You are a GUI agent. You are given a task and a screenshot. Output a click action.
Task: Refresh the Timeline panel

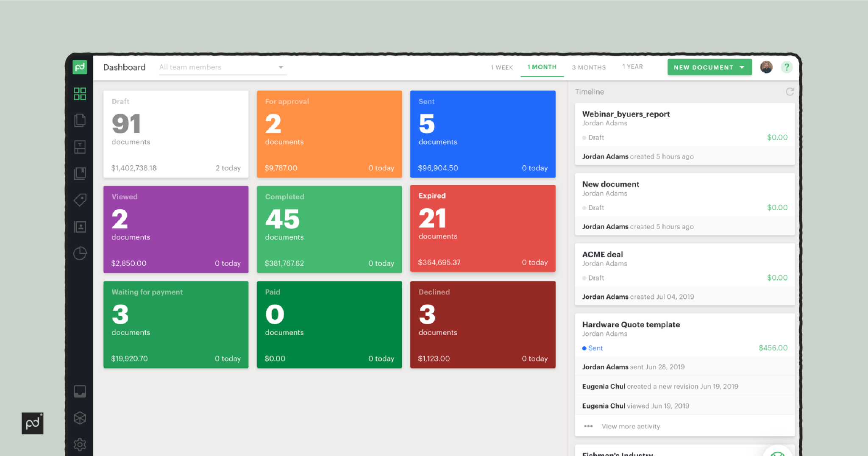(790, 92)
